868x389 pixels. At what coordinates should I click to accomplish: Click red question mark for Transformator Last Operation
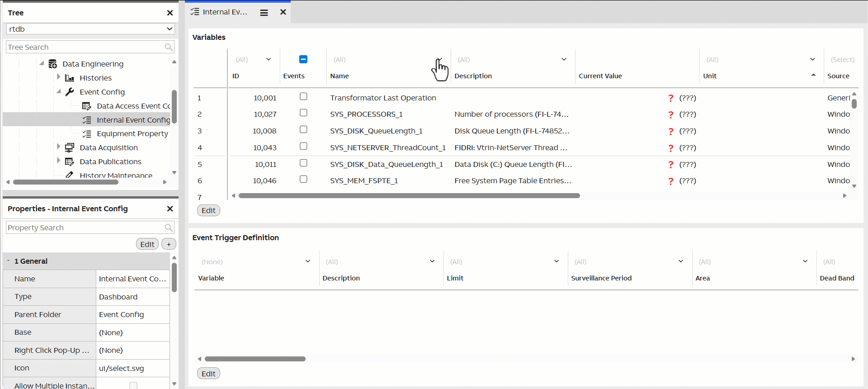pyautogui.click(x=671, y=98)
